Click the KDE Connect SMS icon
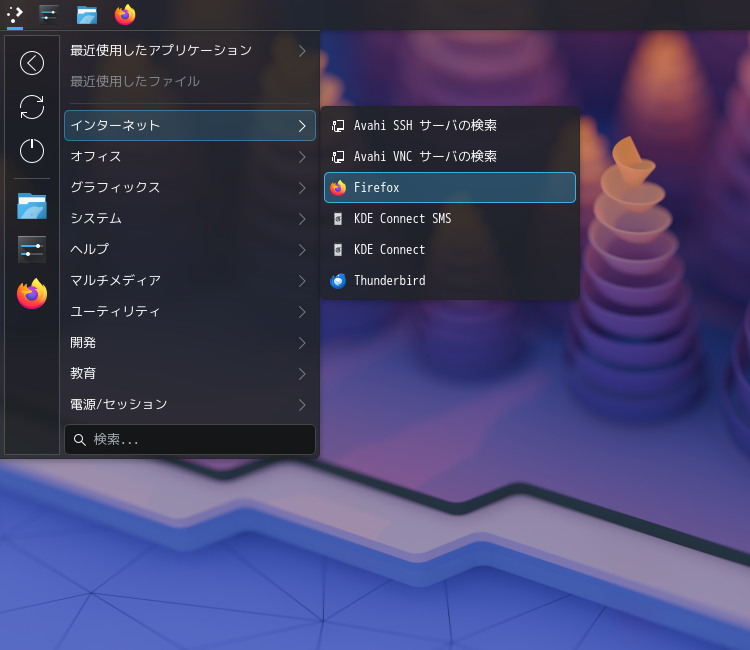The width and height of the screenshot is (750, 650). [338, 219]
